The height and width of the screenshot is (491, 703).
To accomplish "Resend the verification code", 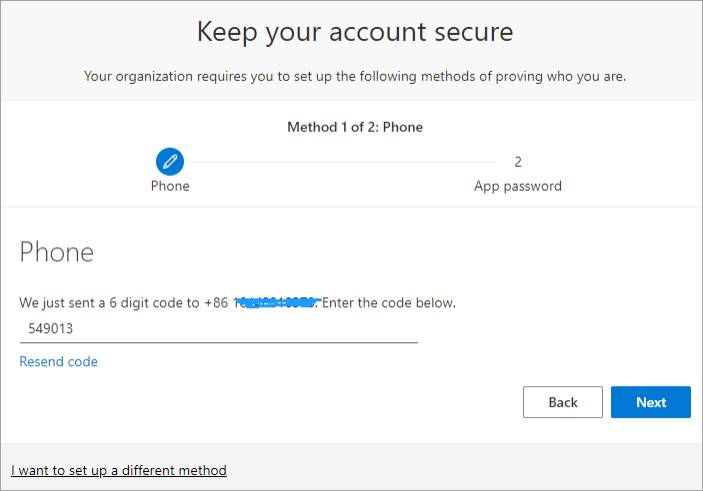I will point(58,361).
